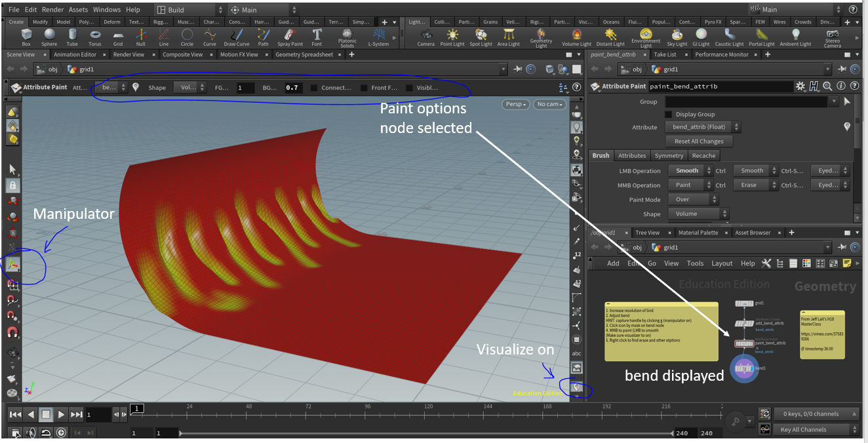Screen dimensions: 868x443
Task: Select the Sphere shelf tool
Action: (49, 37)
